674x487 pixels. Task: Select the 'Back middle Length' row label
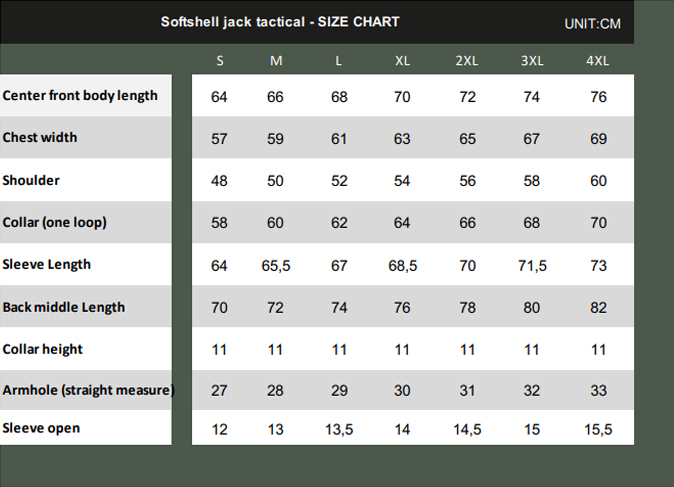tap(64, 307)
